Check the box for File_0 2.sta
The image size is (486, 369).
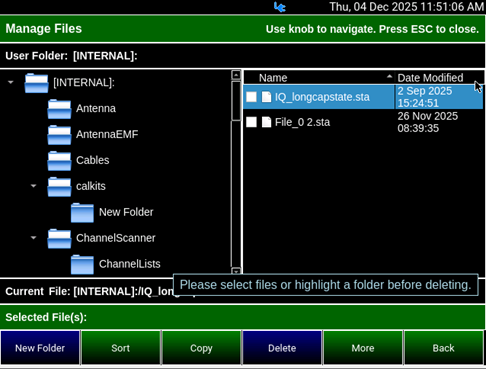[251, 122]
